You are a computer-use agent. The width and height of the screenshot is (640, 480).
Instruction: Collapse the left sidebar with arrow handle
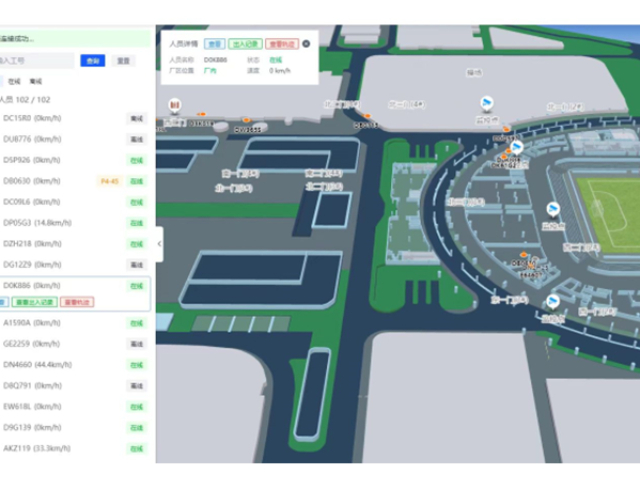[160, 243]
